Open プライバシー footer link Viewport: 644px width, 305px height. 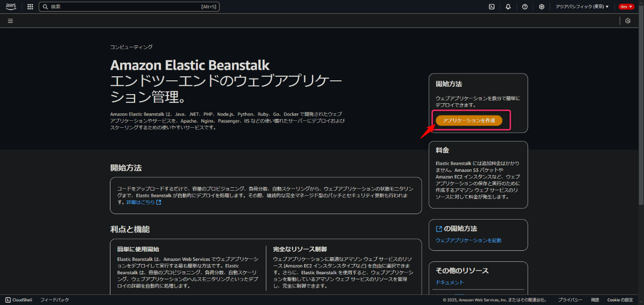coord(570,300)
